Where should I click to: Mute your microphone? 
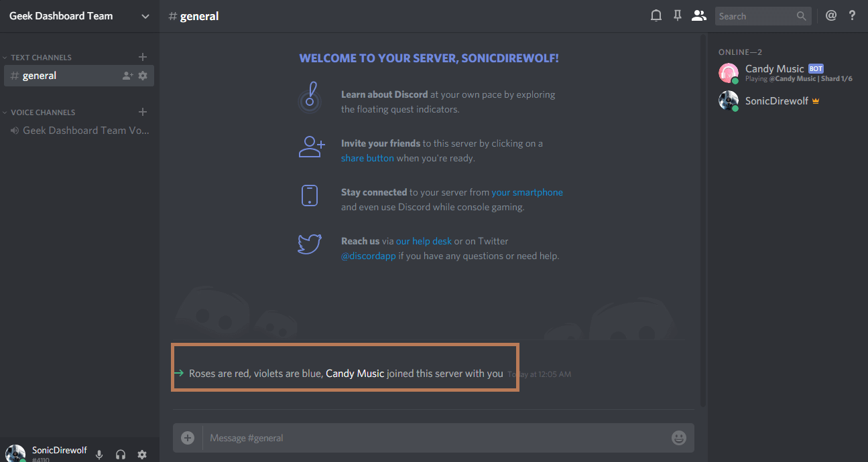pos(99,454)
